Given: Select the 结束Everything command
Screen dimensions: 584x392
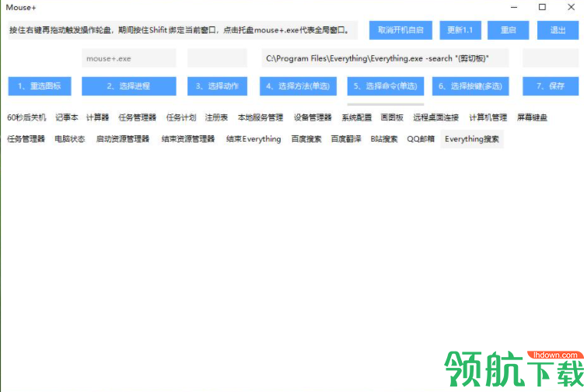Looking at the screenshot, I should [254, 139].
